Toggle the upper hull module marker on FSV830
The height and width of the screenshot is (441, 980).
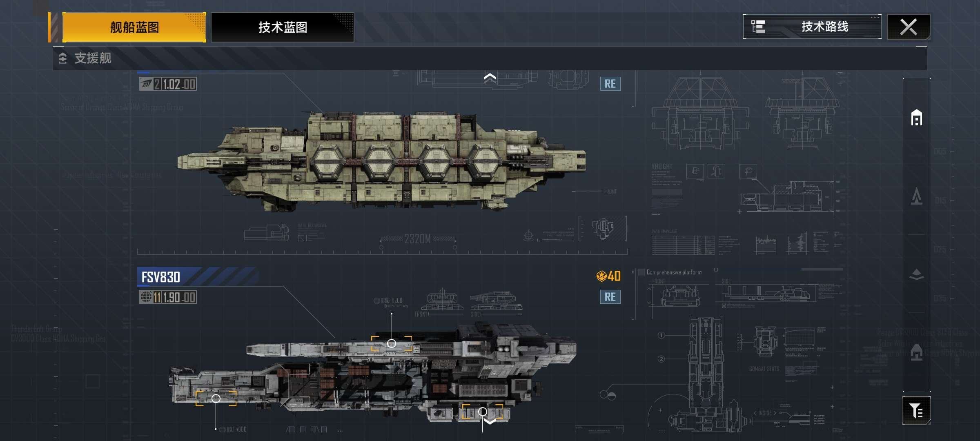(391, 343)
